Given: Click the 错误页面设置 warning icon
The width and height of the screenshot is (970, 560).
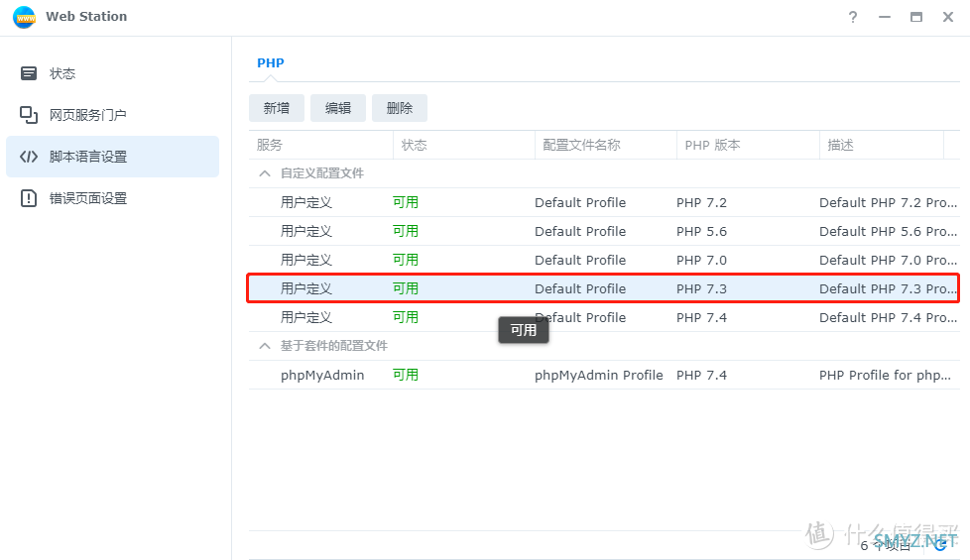Looking at the screenshot, I should [x=29, y=198].
